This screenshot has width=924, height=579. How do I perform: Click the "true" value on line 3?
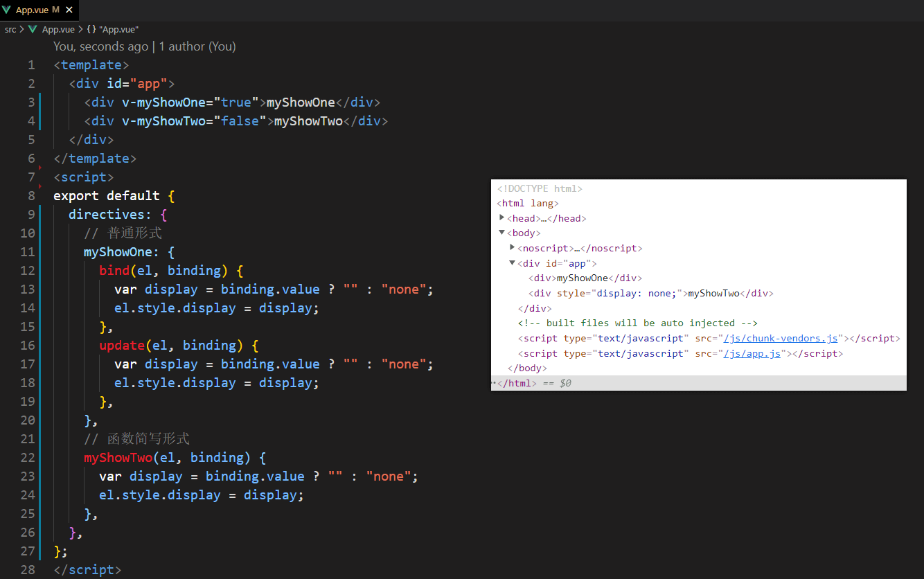[236, 103]
